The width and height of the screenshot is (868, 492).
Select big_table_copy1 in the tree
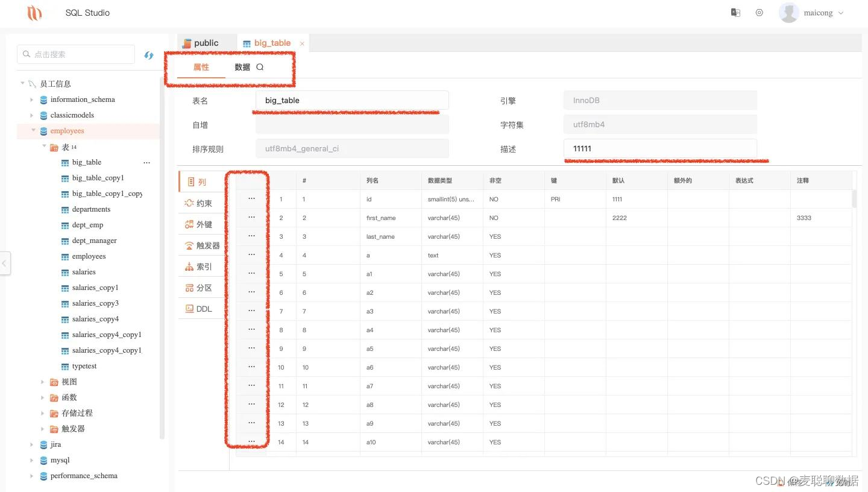[98, 178]
